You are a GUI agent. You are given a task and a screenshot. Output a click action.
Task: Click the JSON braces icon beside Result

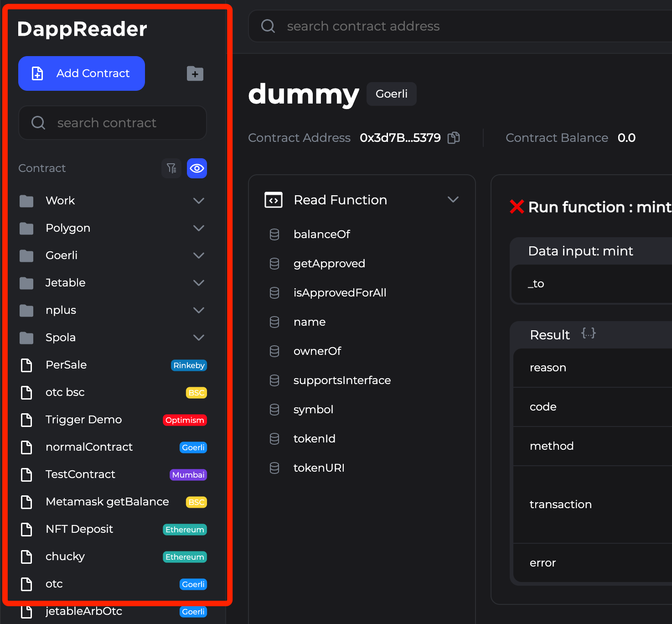pos(589,333)
